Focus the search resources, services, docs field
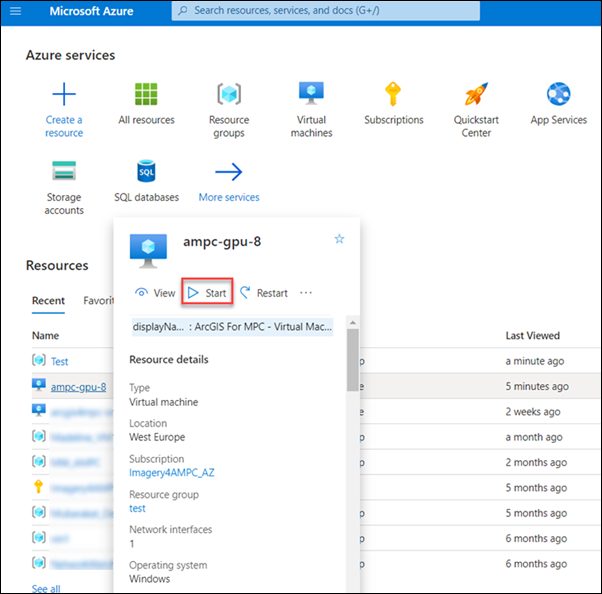Viewport: 602px width, 594px height. [x=326, y=11]
